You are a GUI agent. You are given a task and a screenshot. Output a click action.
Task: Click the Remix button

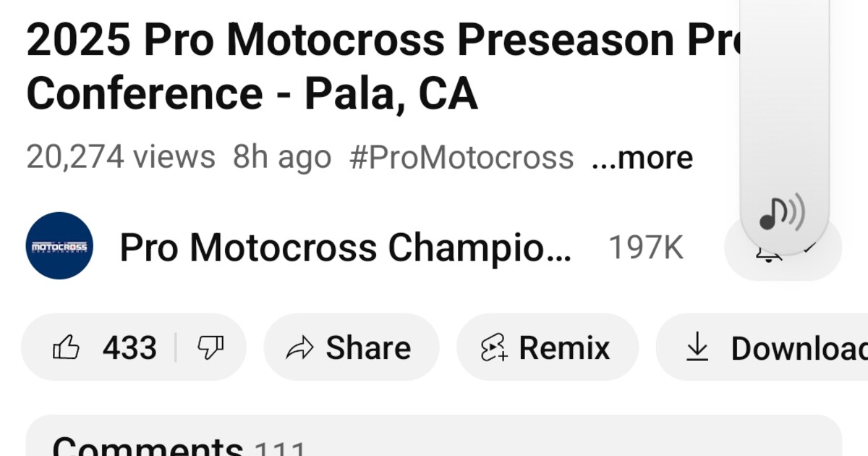pos(547,347)
